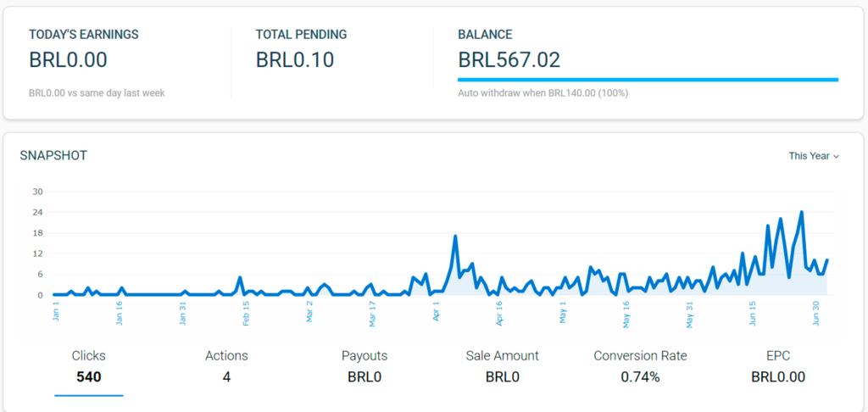Click the auto withdraw threshold text
The height and width of the screenshot is (412, 868).
click(542, 92)
